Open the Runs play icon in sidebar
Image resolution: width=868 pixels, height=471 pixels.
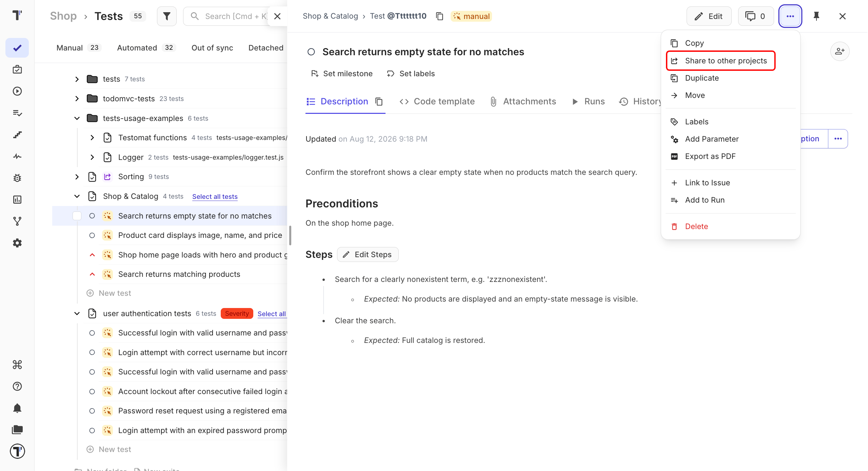tap(17, 91)
